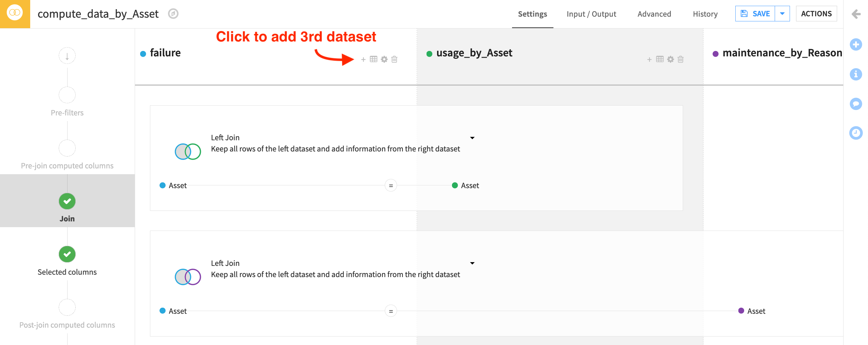Open the join type dropdown on second join
The image size is (868, 345).
pos(472,263)
